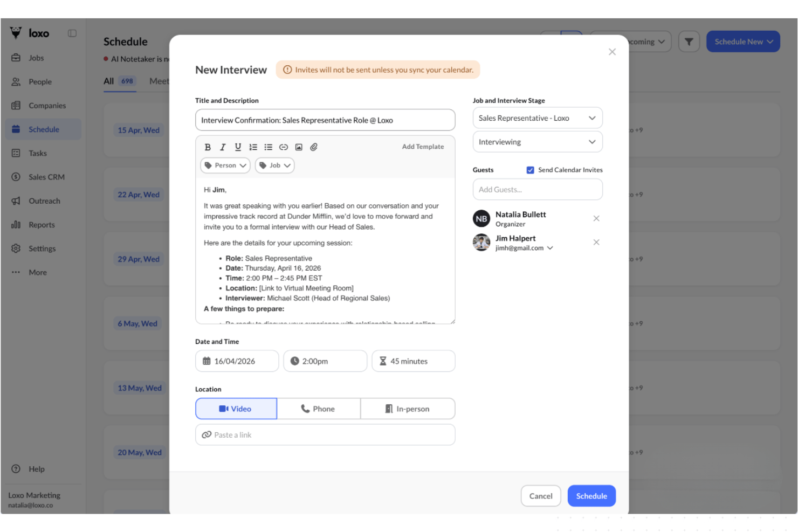Select In-person location option
Viewport: 798px width, 532px height.
click(x=408, y=409)
